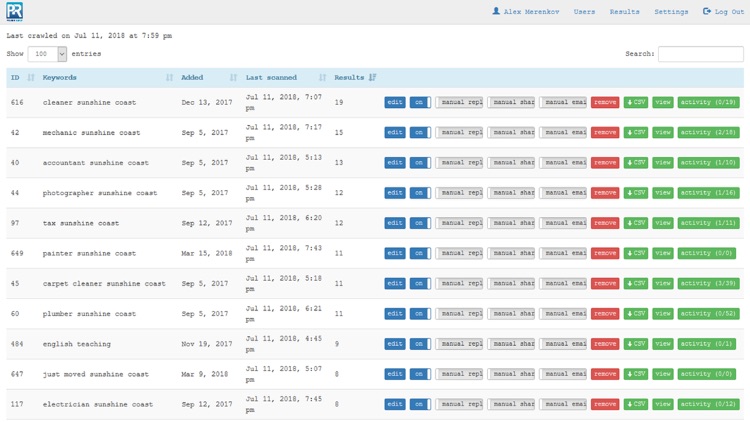Click the ID 649 cell
This screenshot has height=422, width=750.
[17, 253]
